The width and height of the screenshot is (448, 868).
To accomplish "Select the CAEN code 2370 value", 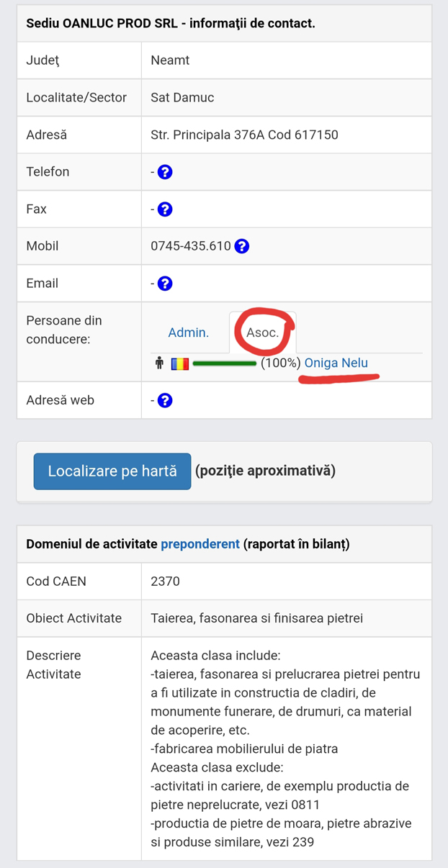I will coord(165,581).
